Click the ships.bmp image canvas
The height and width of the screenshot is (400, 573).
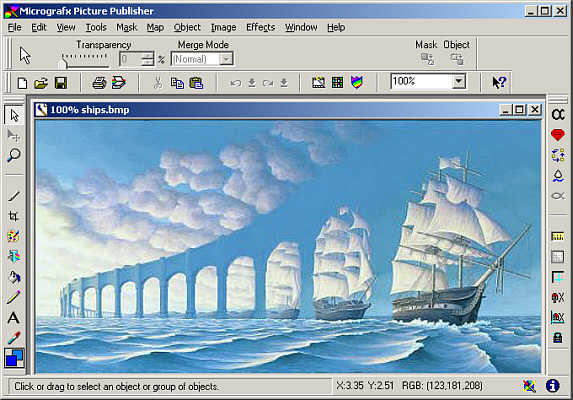coord(288,247)
